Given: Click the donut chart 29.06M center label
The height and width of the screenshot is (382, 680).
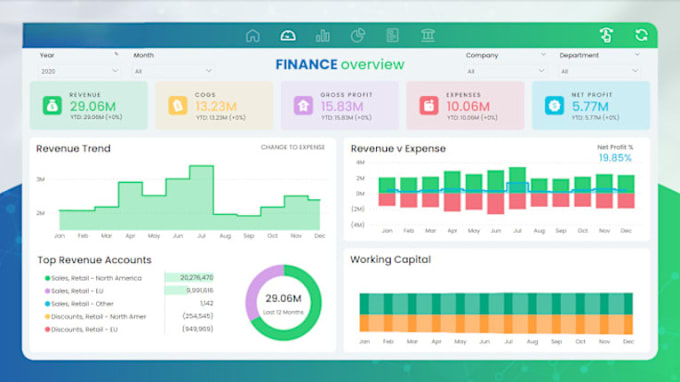Looking at the screenshot, I should 284,298.
